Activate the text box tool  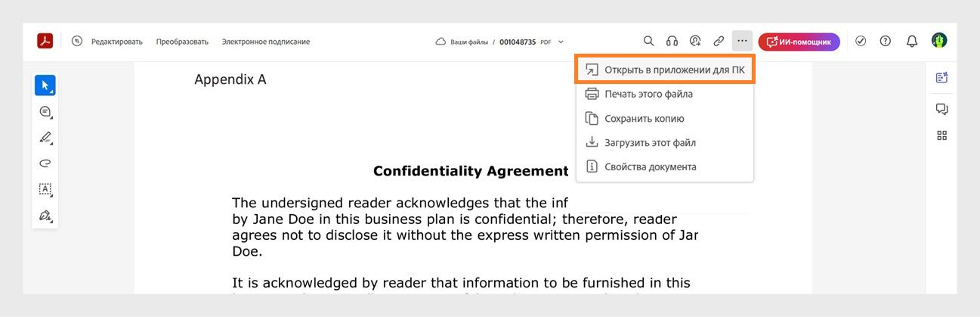click(45, 189)
